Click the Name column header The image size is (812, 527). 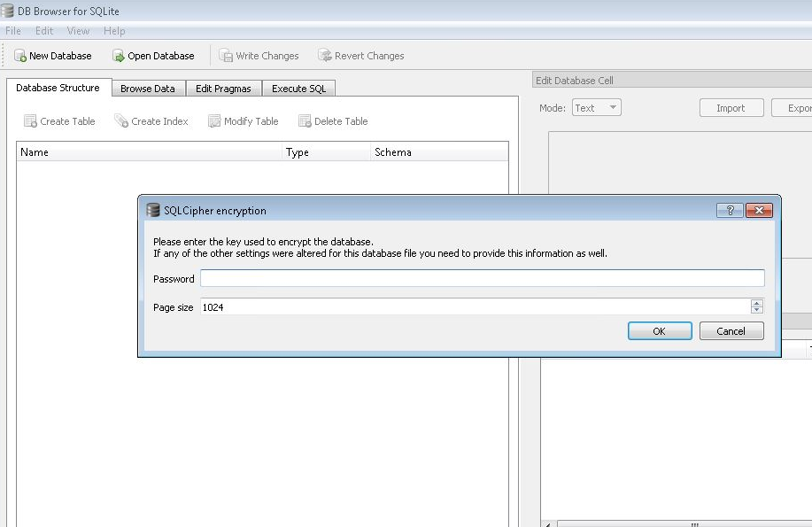tap(149, 152)
